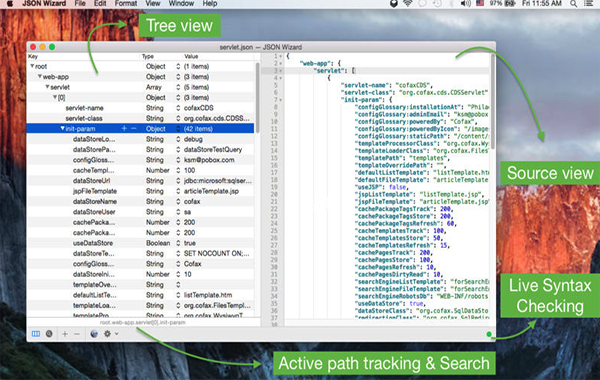Image resolution: width=600 pixels, height=380 pixels.
Task: Fold source at line 7 marker
Action: coord(281,100)
